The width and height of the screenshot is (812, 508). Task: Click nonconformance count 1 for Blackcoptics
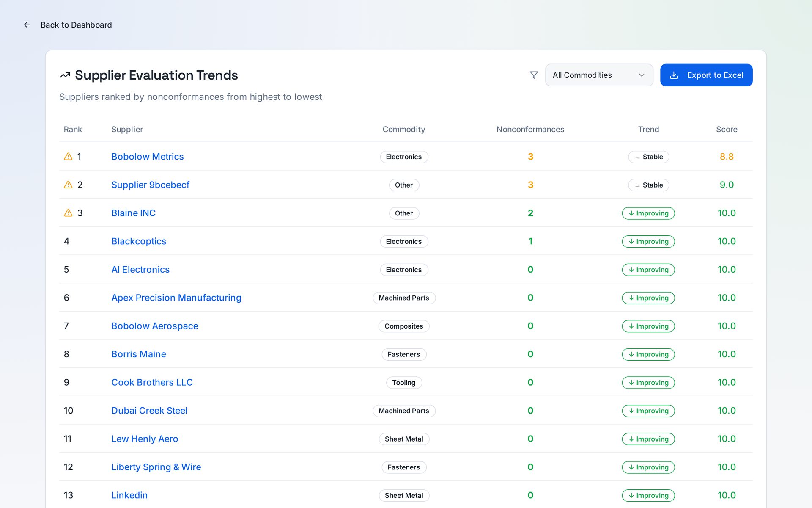click(530, 241)
